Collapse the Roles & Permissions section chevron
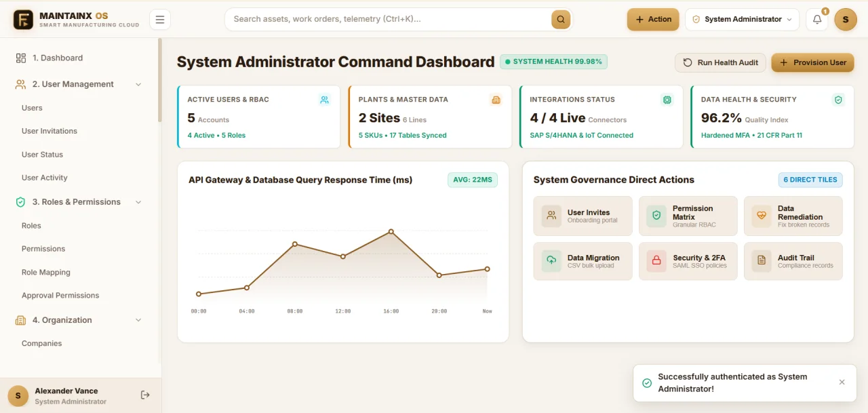Image resolution: width=868 pixels, height=413 pixels. click(x=138, y=202)
